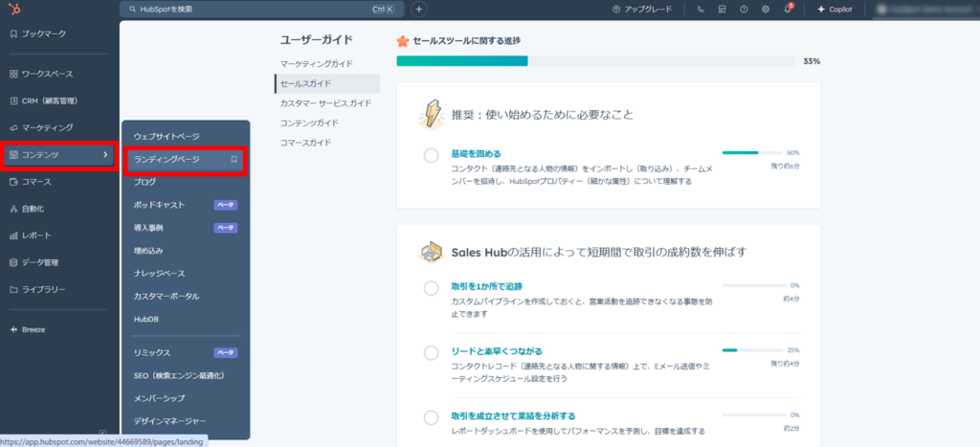Bookmark the ランディングページ menu entry
980x447 pixels.
click(x=234, y=160)
